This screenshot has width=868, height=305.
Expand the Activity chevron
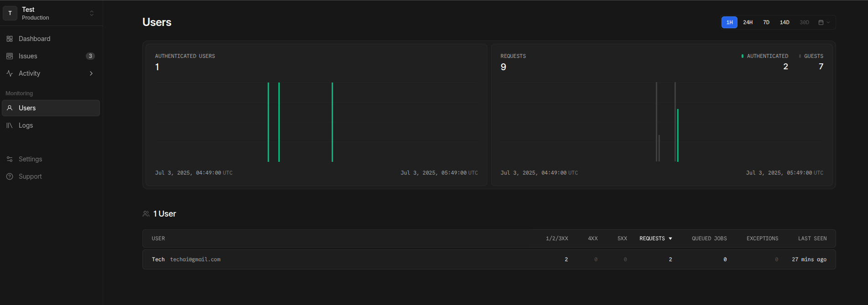point(91,73)
